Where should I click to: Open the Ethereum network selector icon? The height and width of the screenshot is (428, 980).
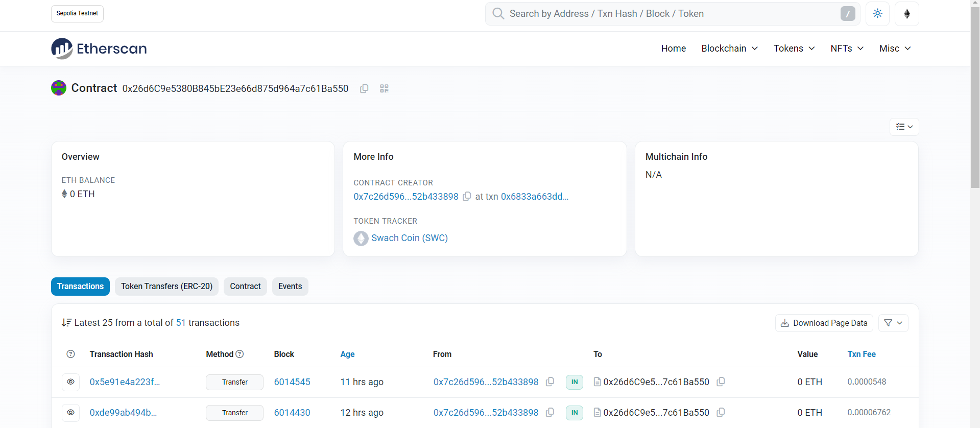click(907, 14)
